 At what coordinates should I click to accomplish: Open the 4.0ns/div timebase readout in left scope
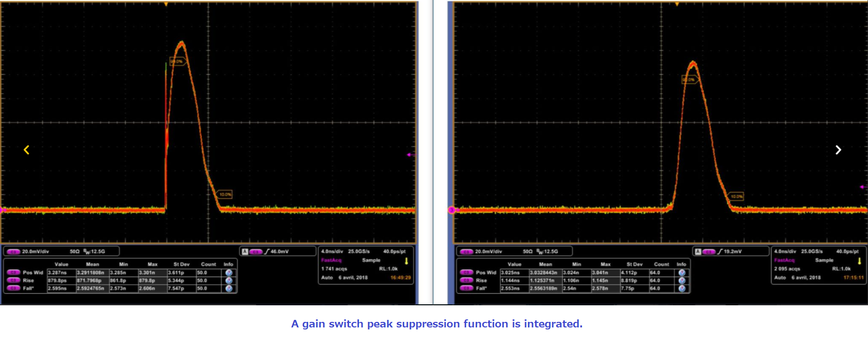[331, 251]
